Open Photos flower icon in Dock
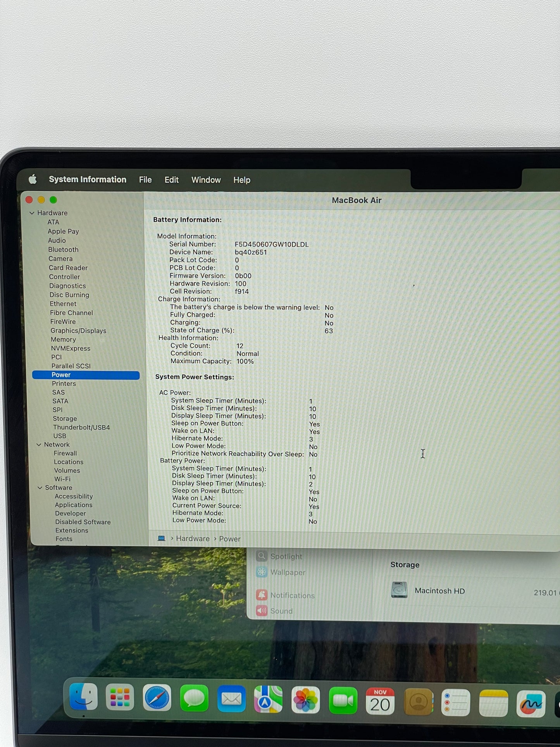 pos(305,700)
